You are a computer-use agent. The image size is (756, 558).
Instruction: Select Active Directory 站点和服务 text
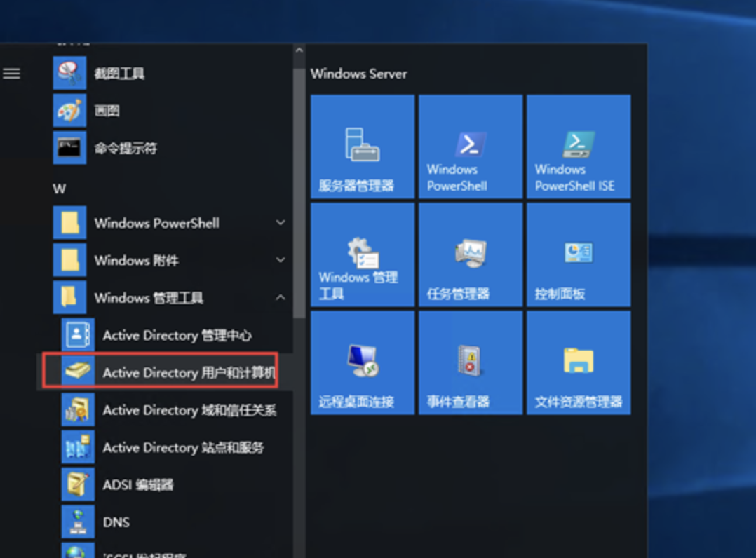(x=183, y=448)
